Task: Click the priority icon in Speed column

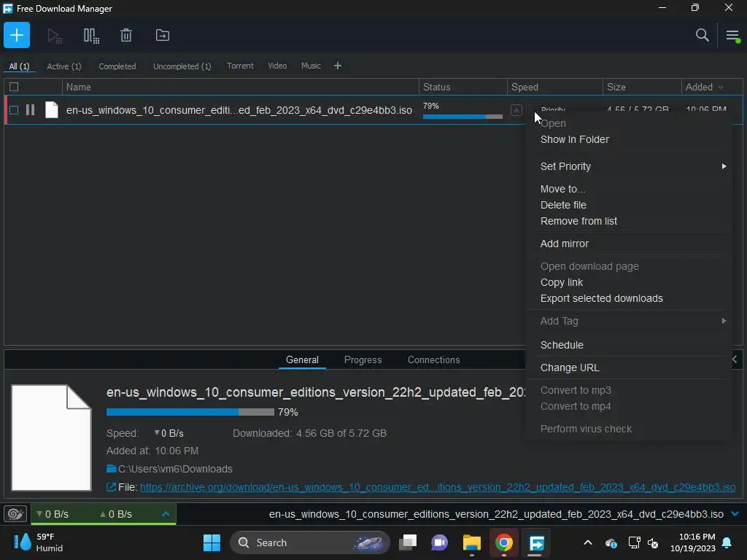Action: click(x=516, y=110)
